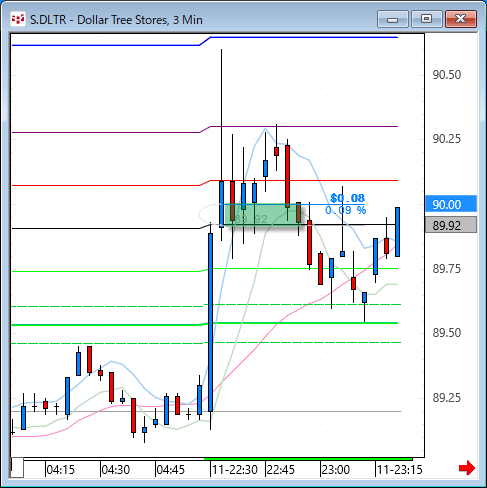Select the 89.92 gray price label

tap(451, 225)
